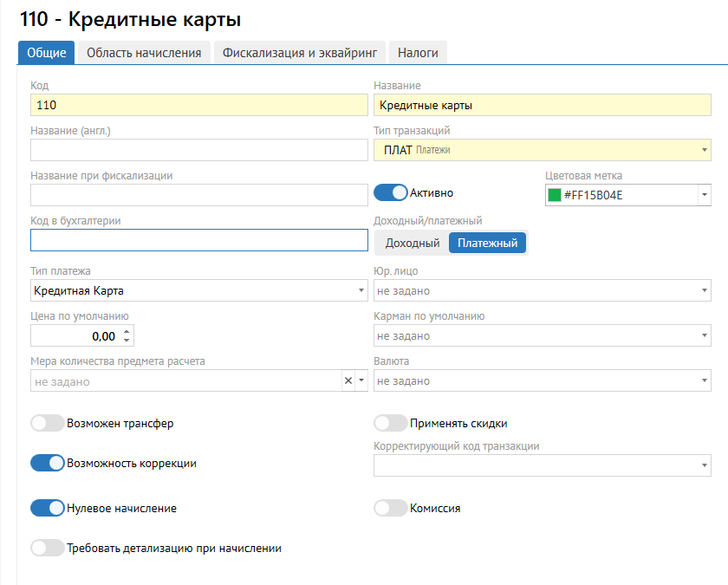Open the Фискализация и эквайринг tab

point(299,53)
